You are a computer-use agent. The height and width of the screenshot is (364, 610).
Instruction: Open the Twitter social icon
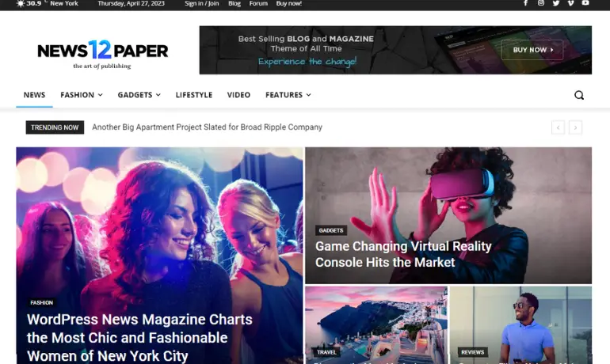coord(556,3)
